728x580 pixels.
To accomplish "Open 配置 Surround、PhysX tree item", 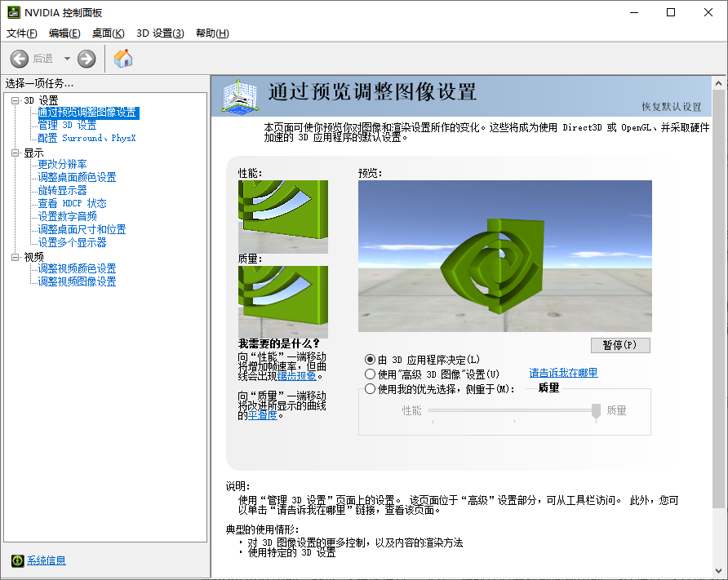I will click(x=87, y=139).
